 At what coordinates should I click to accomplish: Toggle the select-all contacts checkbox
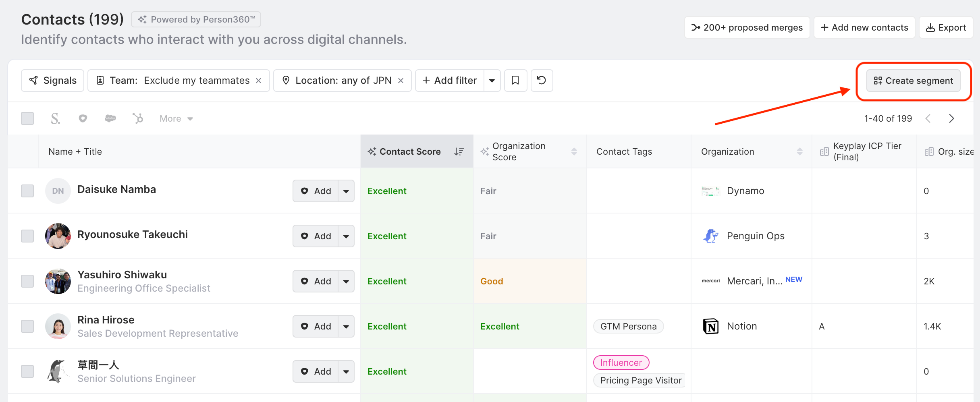27,118
